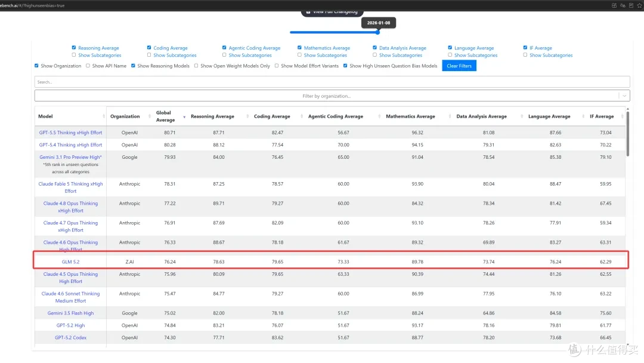Sort by Agentic Coding Average sort icon
This screenshot has height=363, width=644.
379,117
